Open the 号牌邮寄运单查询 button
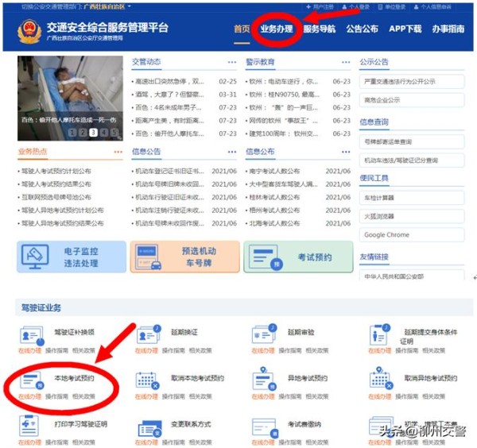This screenshot has height=448, width=477. click(x=412, y=141)
